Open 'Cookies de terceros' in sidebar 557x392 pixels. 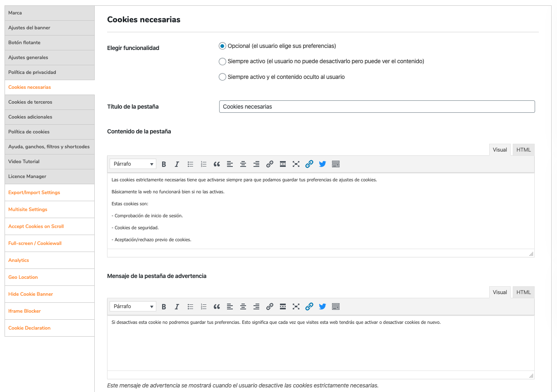(30, 102)
